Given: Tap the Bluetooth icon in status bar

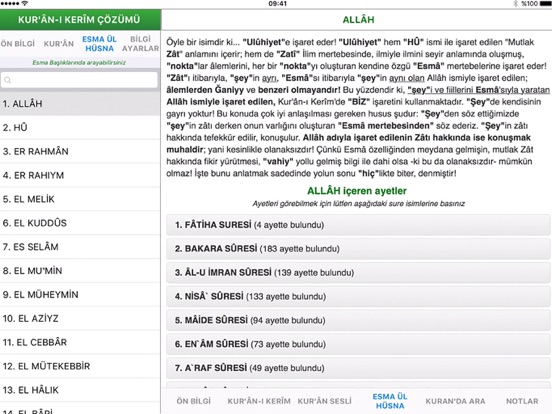Looking at the screenshot, I should pos(515,4).
